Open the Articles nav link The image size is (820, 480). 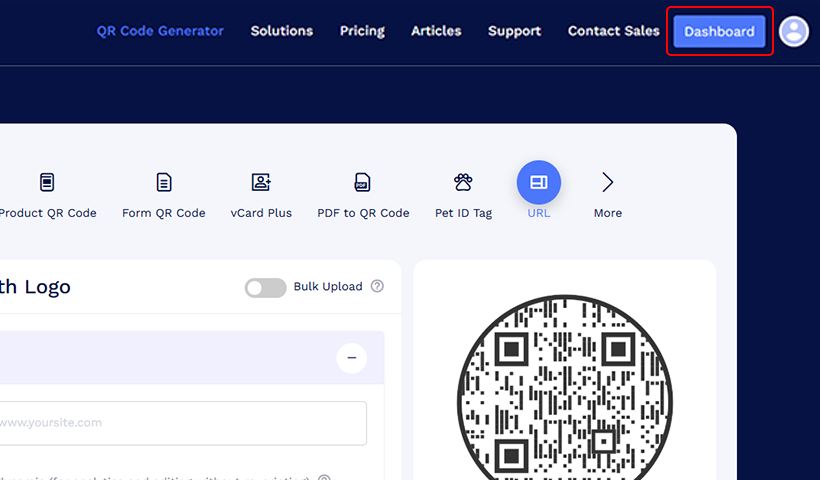click(436, 31)
